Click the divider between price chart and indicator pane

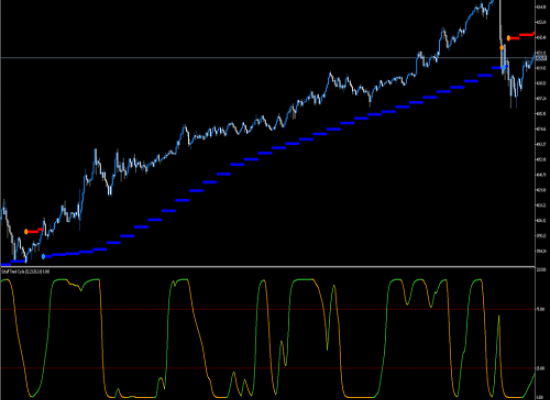268,267
